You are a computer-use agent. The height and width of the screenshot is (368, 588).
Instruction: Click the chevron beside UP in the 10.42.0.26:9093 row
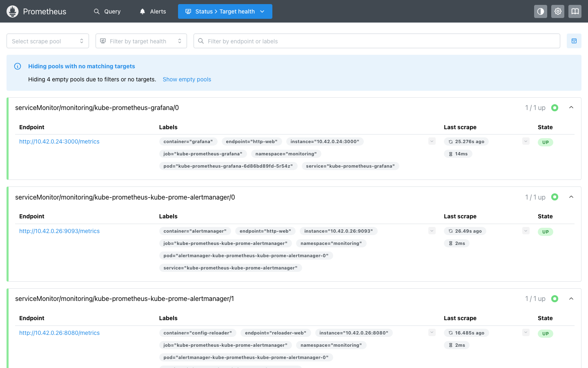click(x=526, y=231)
